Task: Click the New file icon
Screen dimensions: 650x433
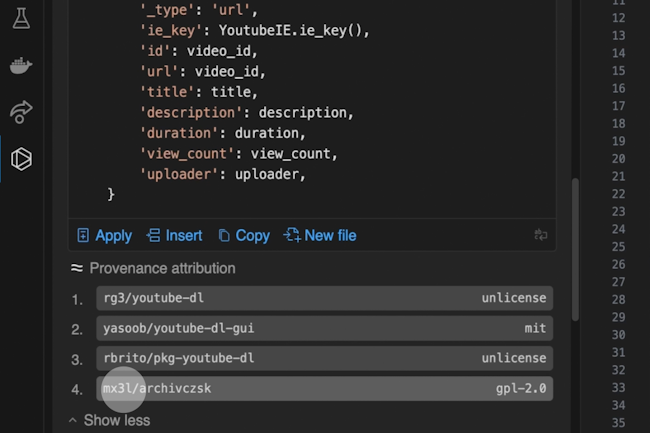Action: point(292,236)
